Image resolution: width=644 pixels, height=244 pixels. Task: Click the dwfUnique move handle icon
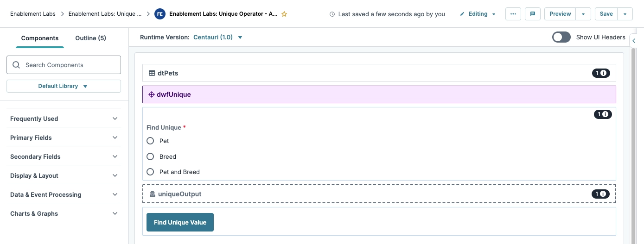tap(151, 94)
